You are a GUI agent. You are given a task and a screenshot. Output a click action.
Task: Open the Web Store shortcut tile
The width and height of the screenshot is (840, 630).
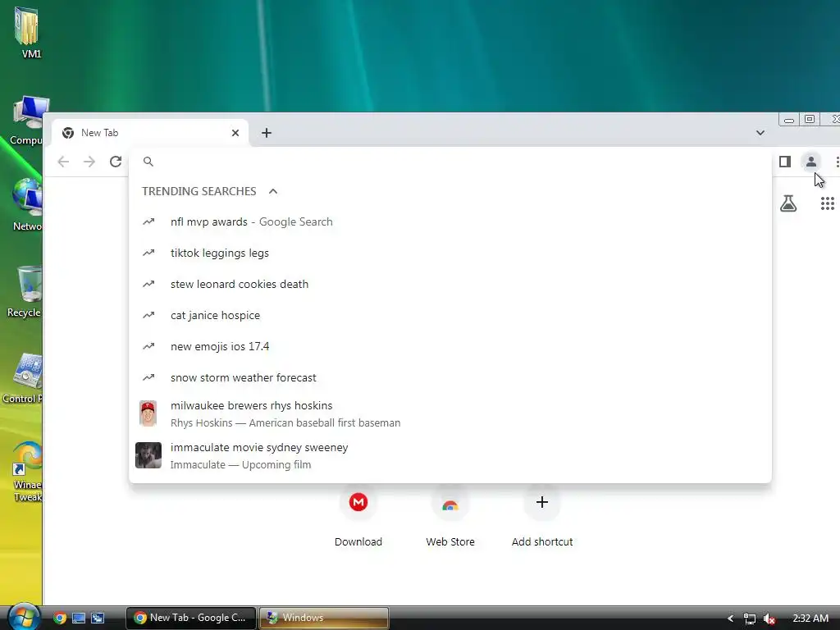point(450,517)
